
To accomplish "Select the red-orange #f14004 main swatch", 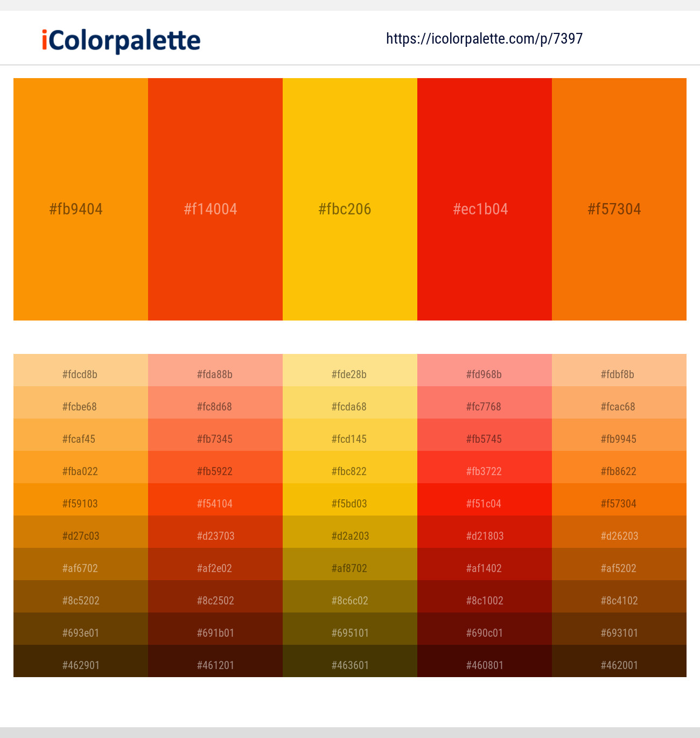I will [x=215, y=199].
